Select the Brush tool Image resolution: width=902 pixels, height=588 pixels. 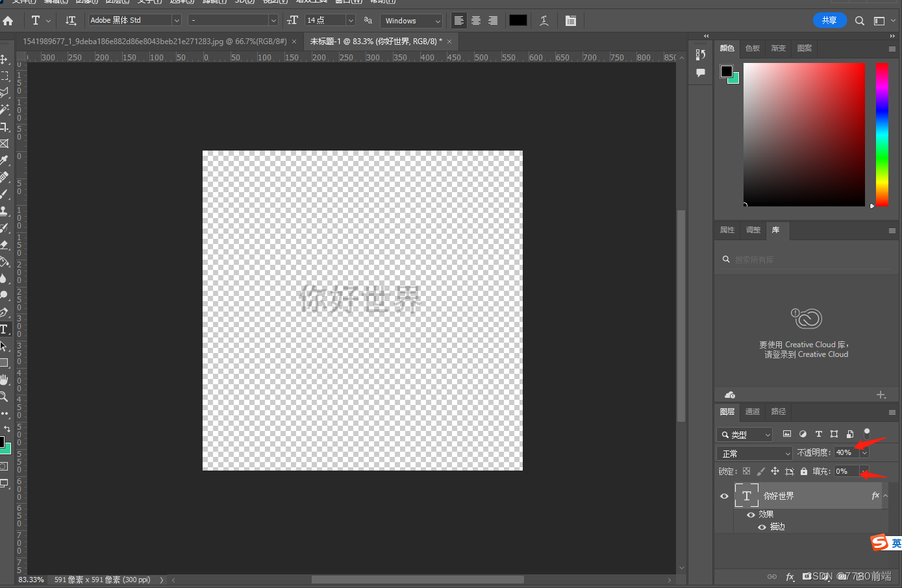(5, 194)
